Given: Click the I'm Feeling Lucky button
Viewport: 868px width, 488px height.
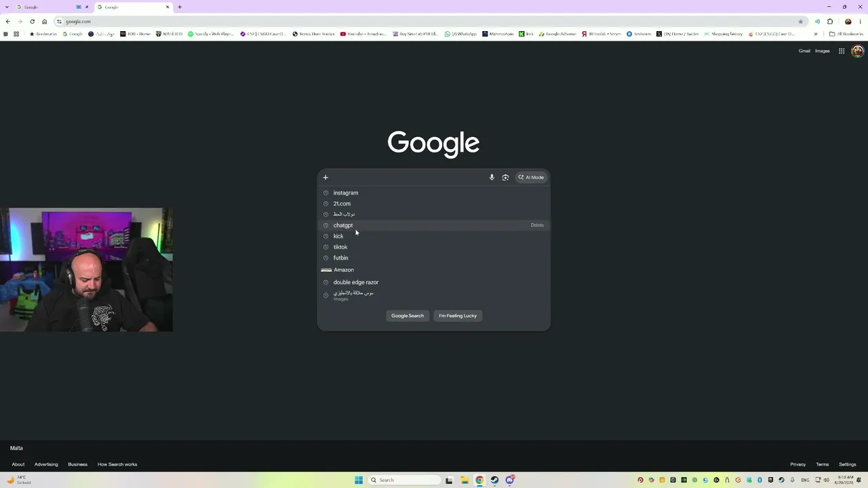Looking at the screenshot, I should pyautogui.click(x=458, y=316).
